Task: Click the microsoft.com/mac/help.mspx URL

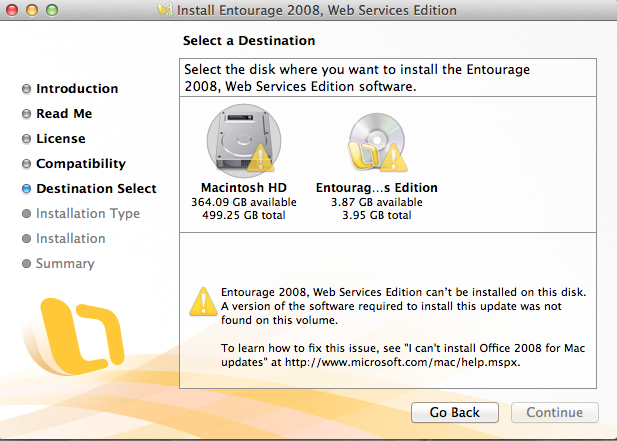Action: tap(402, 362)
